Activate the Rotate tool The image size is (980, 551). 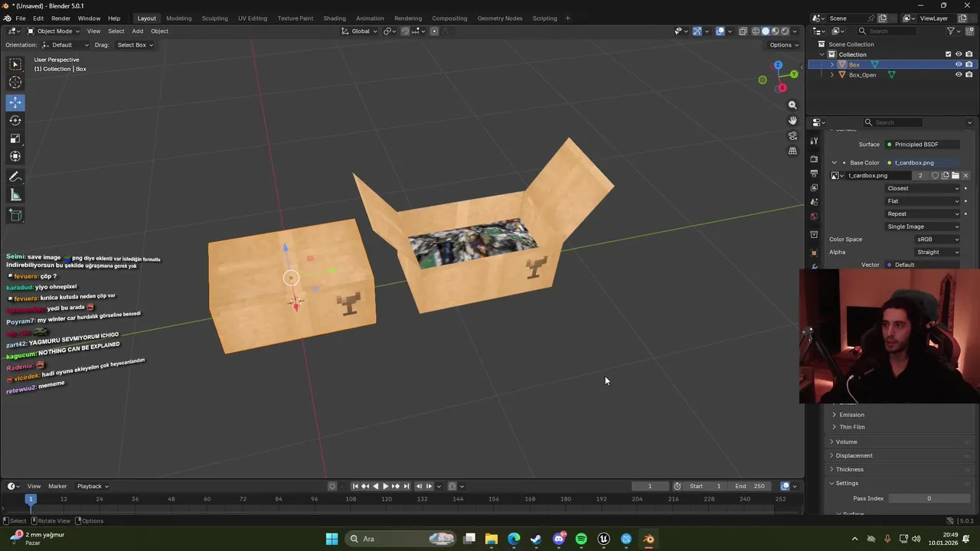tap(15, 120)
